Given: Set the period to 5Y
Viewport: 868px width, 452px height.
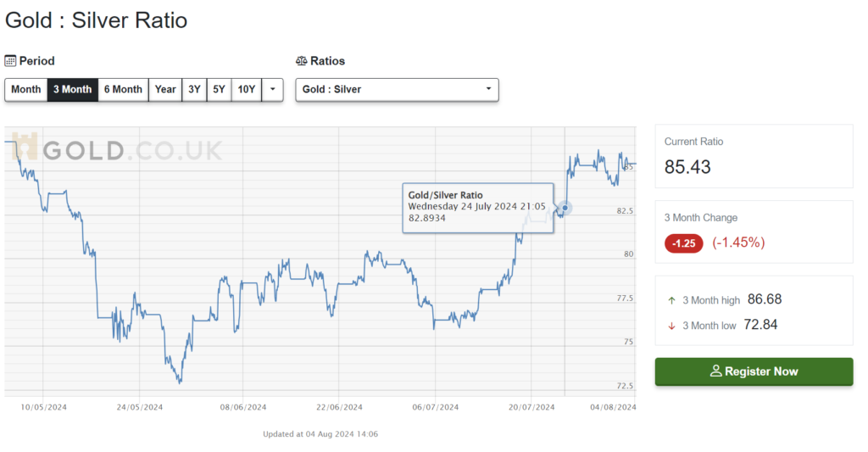Looking at the screenshot, I should [220, 89].
